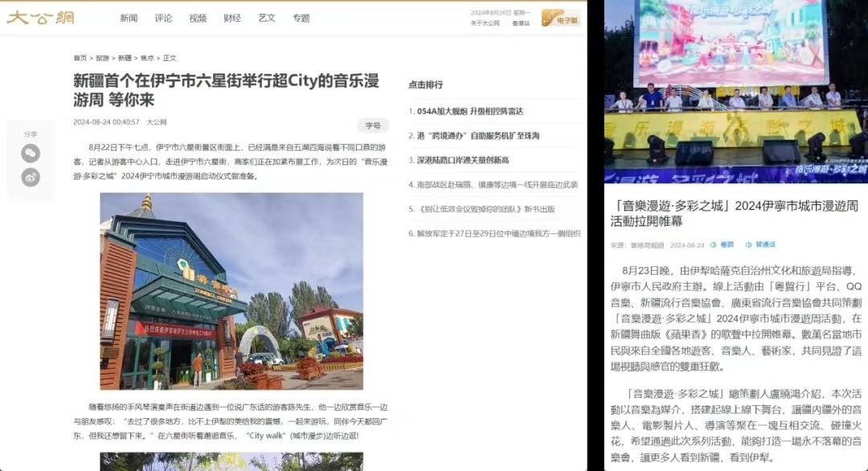
Task: Play 粵語 audio speaker icon
Action: click(713, 244)
